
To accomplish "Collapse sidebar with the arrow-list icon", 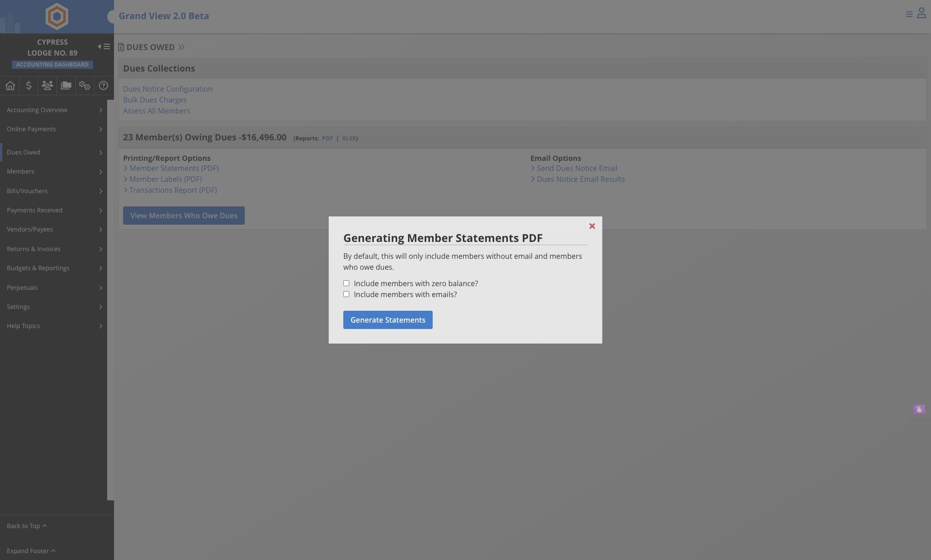I will click(x=104, y=46).
